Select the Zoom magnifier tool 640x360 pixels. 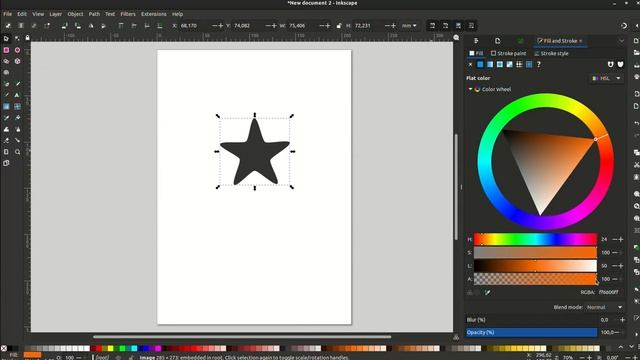(18, 152)
